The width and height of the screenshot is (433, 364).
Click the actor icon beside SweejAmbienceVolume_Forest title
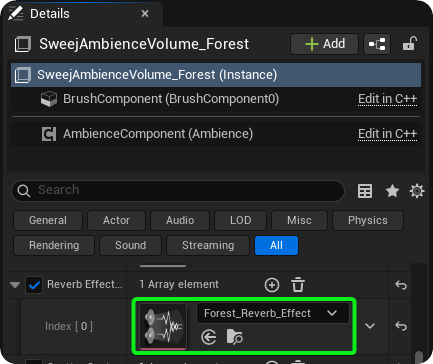click(x=23, y=44)
